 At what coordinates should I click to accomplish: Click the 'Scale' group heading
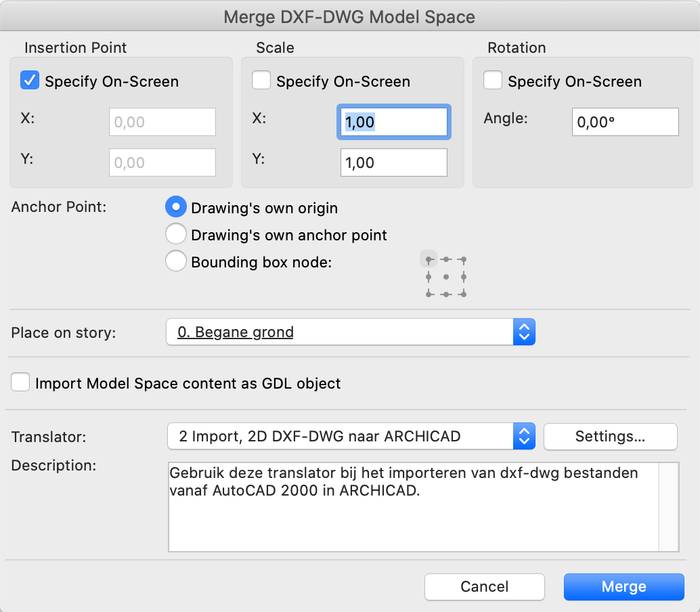coord(275,47)
